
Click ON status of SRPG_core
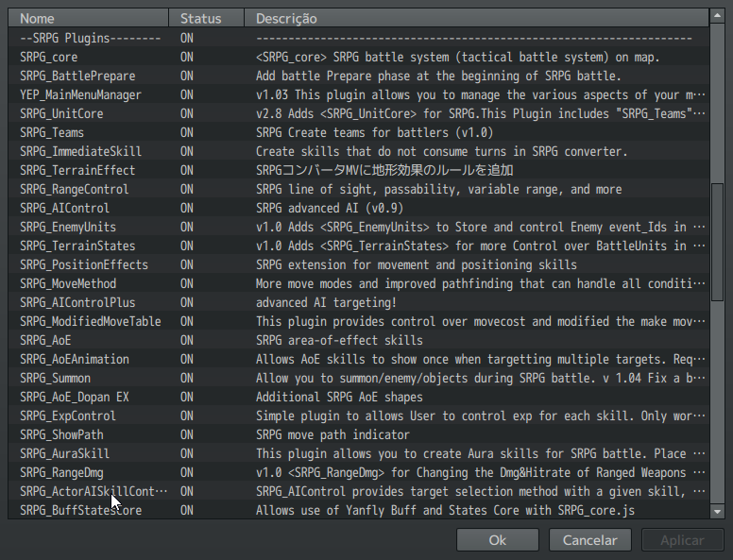(x=187, y=57)
